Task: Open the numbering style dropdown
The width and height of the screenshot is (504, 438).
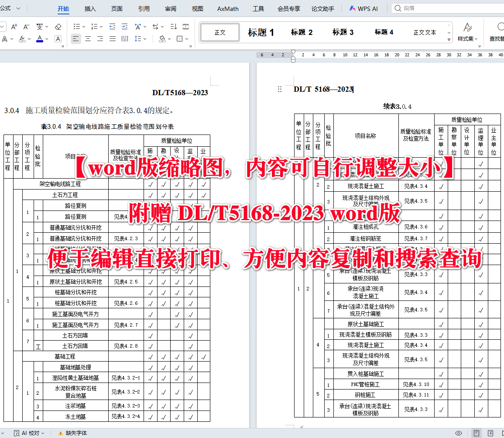Action: point(101,27)
